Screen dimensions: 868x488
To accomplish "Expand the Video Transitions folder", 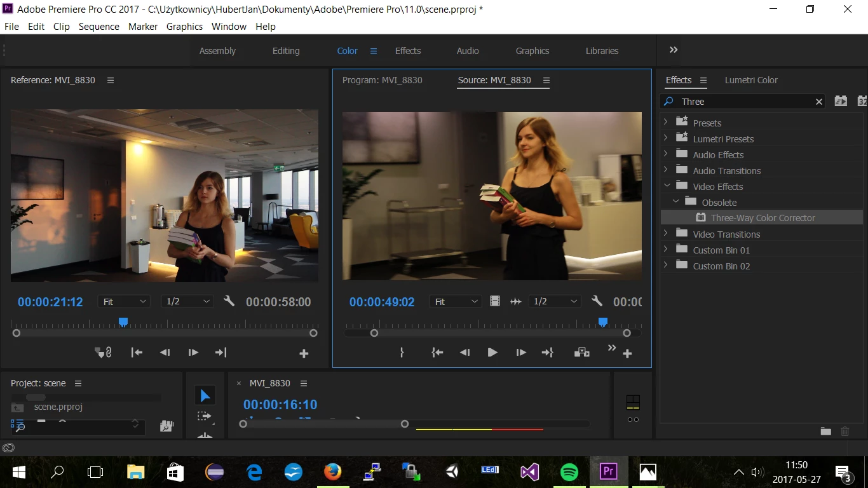I will click(x=666, y=233).
